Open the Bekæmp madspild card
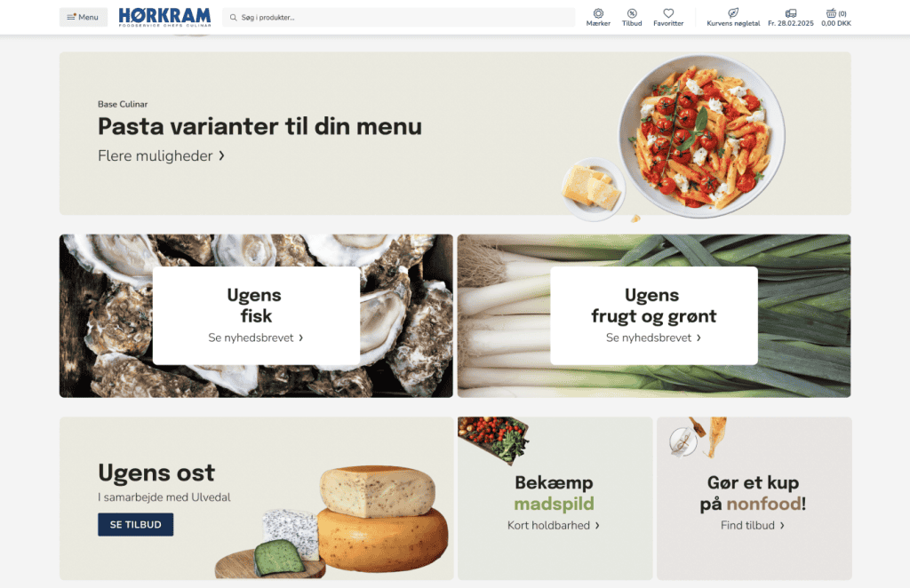The image size is (910, 588). [555, 498]
